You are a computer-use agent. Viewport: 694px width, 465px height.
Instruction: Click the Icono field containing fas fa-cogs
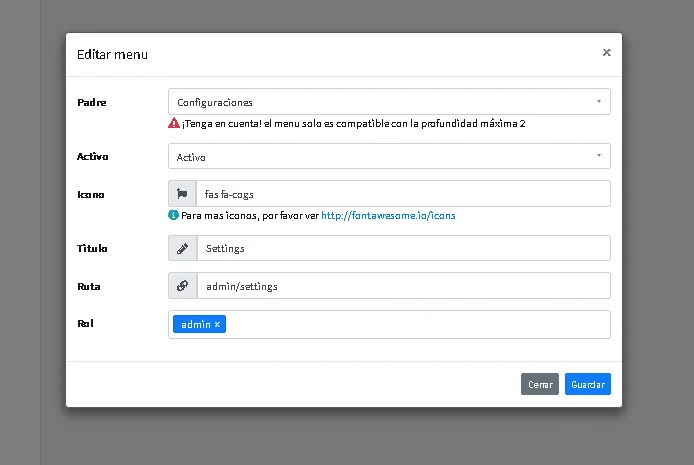tap(403, 194)
